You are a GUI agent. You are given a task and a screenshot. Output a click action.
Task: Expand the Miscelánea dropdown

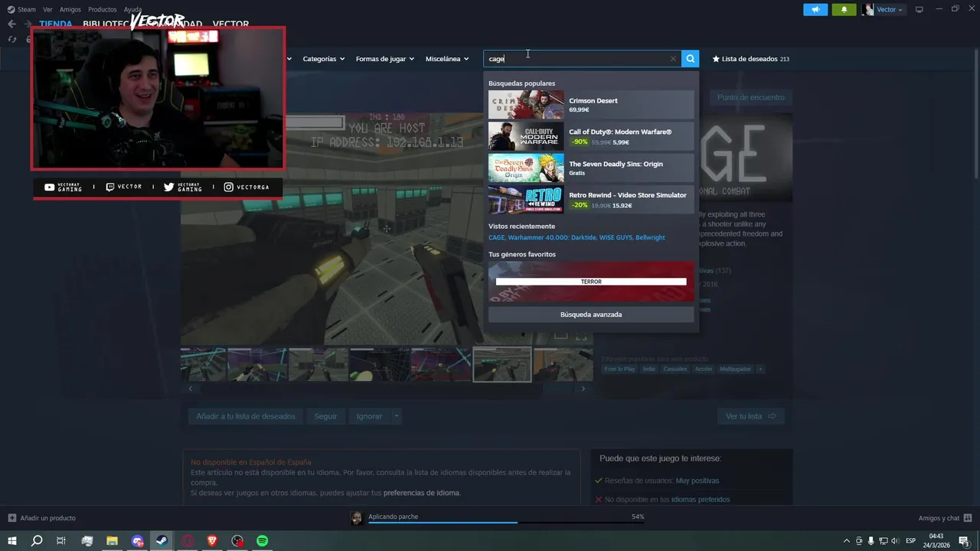pyautogui.click(x=447, y=59)
